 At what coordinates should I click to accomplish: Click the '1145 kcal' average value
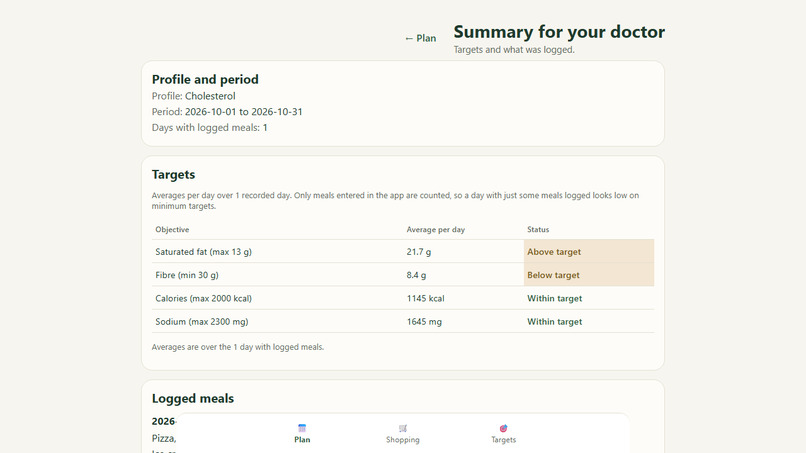tap(426, 298)
